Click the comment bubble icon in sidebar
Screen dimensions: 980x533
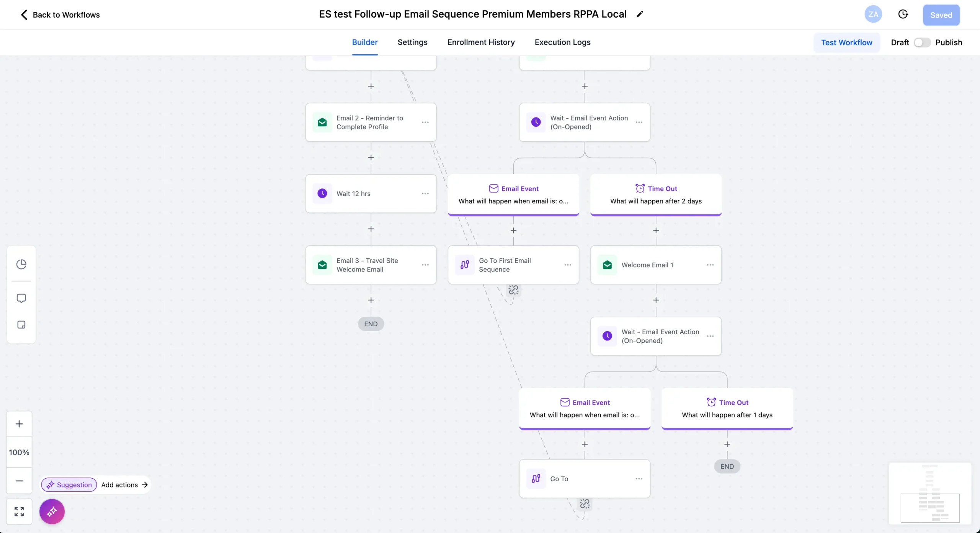21,298
